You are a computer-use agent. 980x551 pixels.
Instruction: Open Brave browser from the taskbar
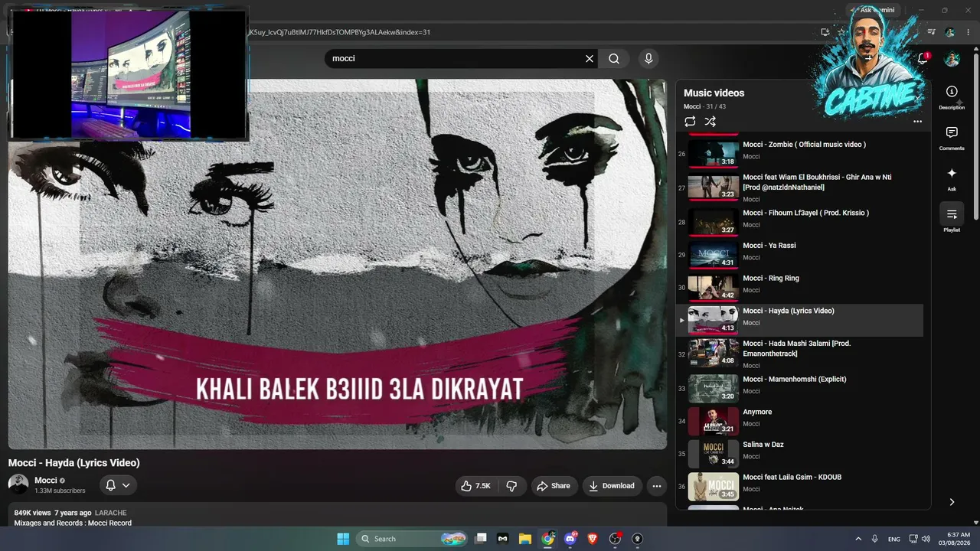(592, 539)
